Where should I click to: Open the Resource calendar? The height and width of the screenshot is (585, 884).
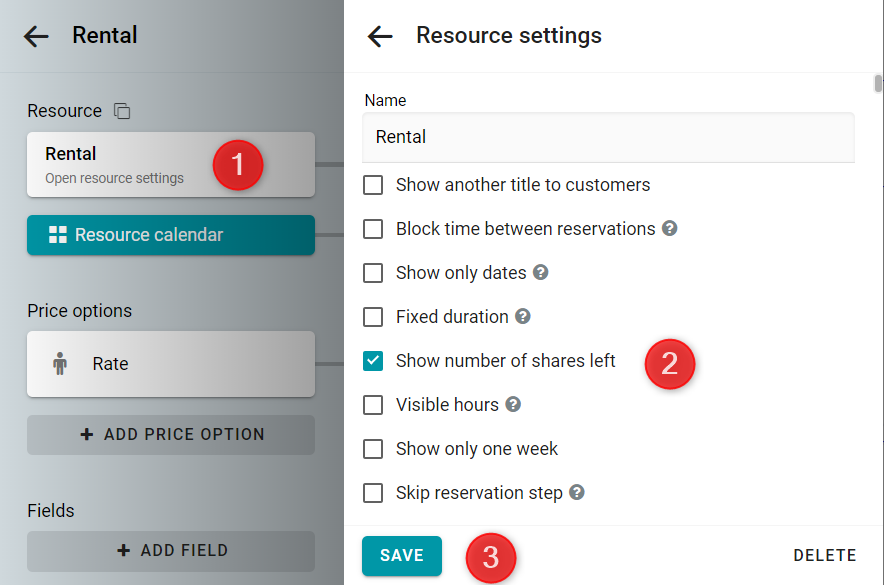pos(171,235)
